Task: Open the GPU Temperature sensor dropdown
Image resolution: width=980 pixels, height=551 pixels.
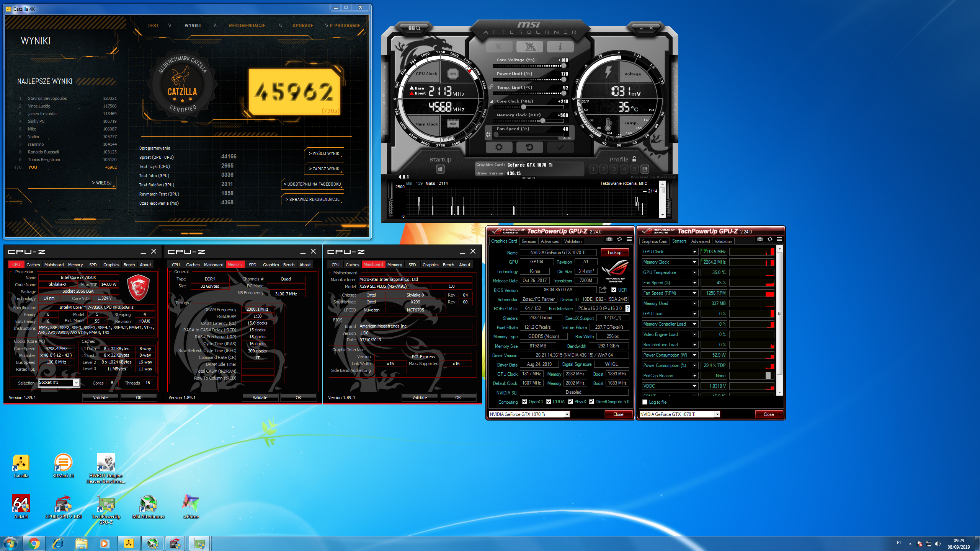Action: [694, 272]
